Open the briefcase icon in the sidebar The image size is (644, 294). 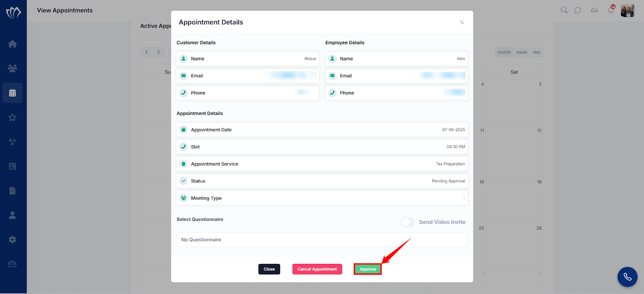click(x=12, y=264)
